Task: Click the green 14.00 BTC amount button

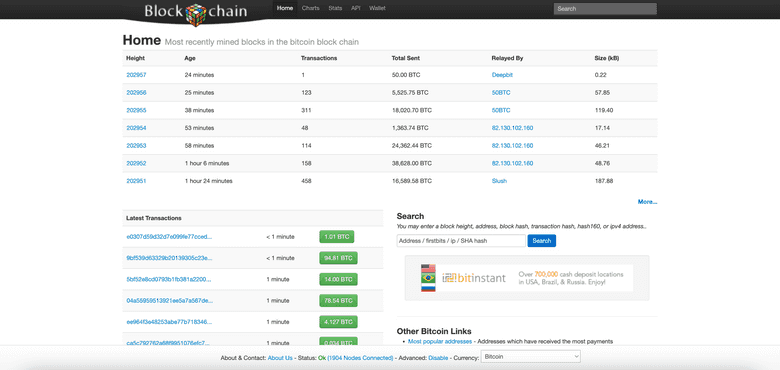Action: [x=338, y=279]
